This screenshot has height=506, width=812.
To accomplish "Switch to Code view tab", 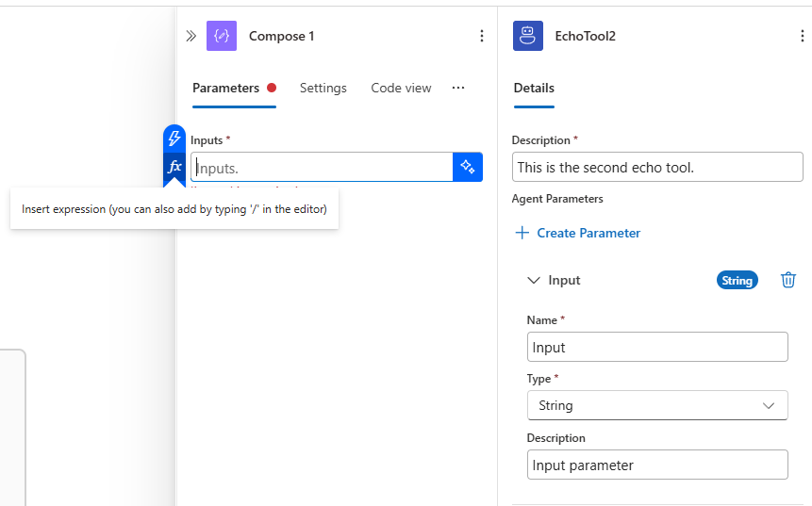I will coord(401,88).
